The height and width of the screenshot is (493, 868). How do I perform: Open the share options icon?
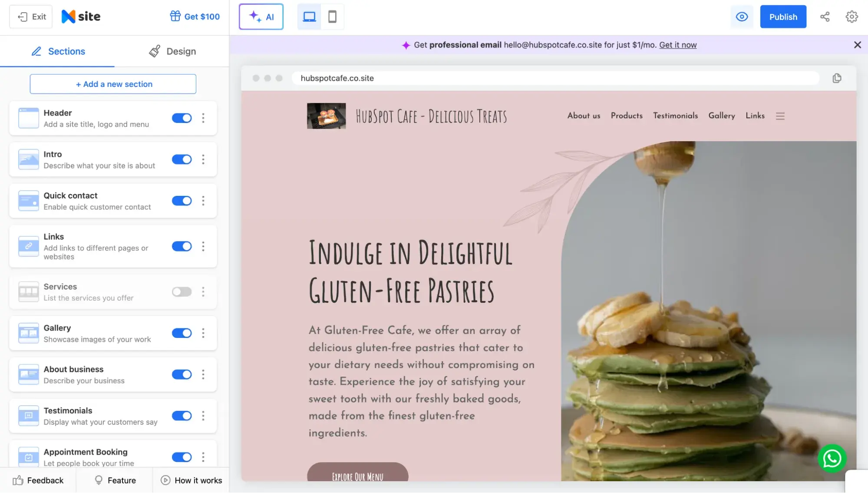[x=825, y=17]
